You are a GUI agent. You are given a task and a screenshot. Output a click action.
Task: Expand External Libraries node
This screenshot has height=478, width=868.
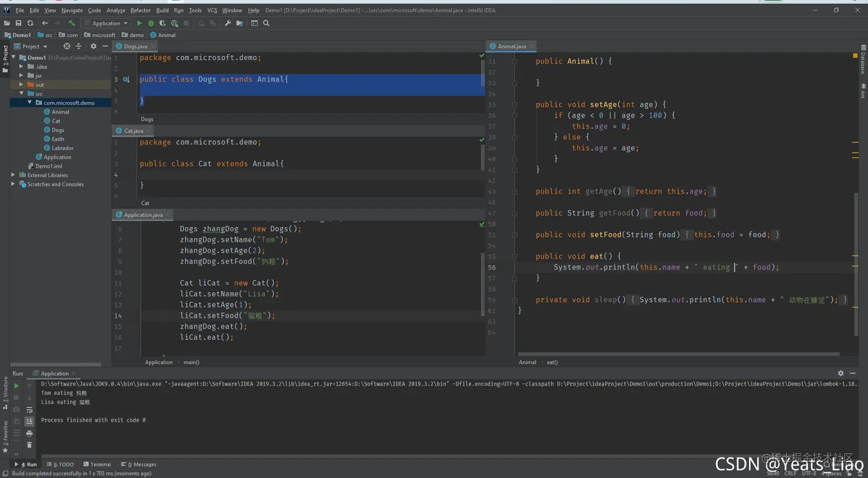(13, 175)
